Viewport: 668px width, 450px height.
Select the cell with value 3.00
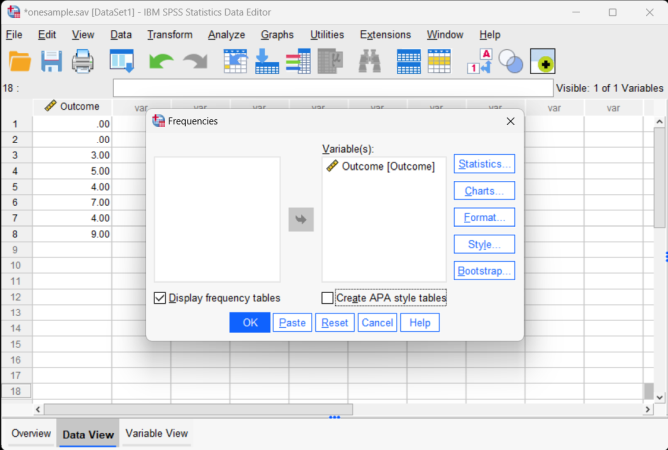pyautogui.click(x=72, y=155)
